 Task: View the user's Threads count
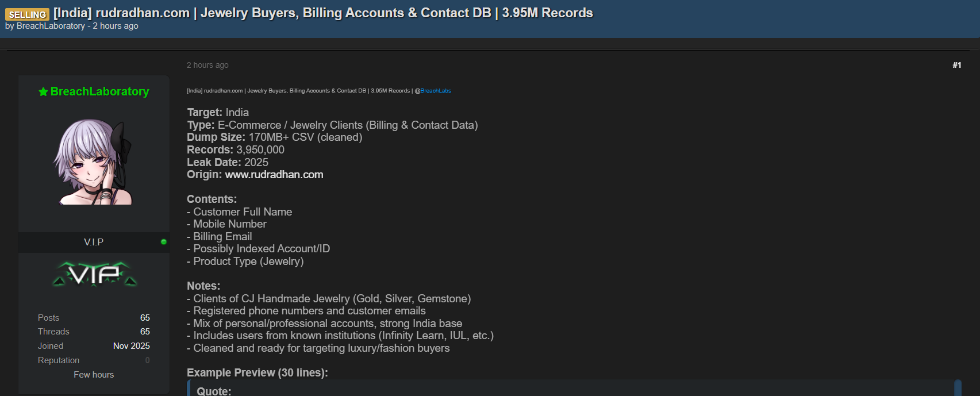click(145, 332)
